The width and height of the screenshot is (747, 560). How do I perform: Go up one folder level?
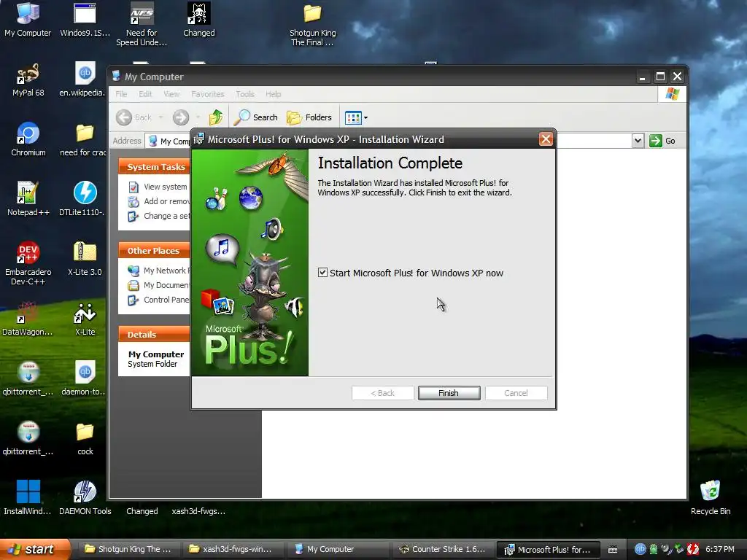click(x=216, y=117)
